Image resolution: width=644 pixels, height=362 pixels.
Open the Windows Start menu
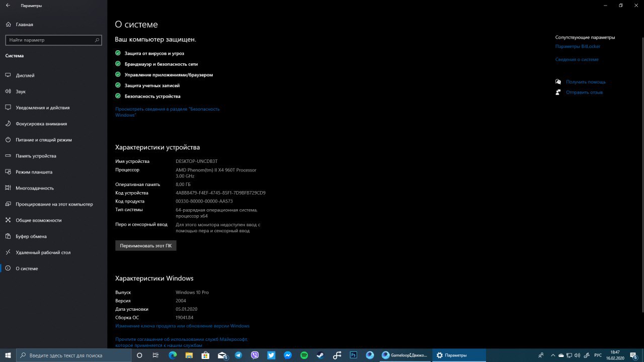[x=8, y=355]
